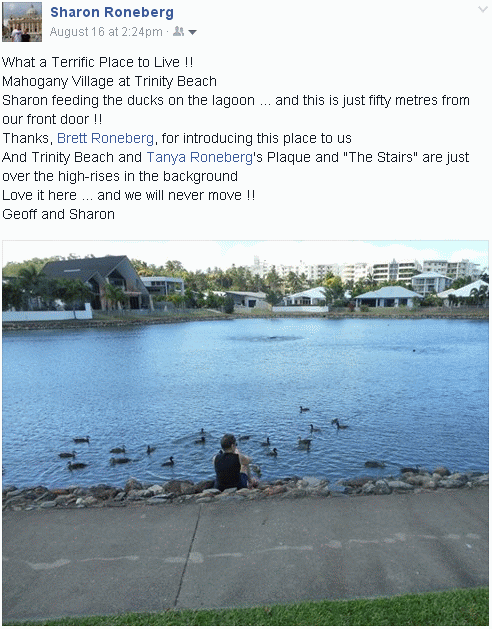The image size is (492, 629).
Task: Click the person feeding ducks in the photo
Action: 233,462
